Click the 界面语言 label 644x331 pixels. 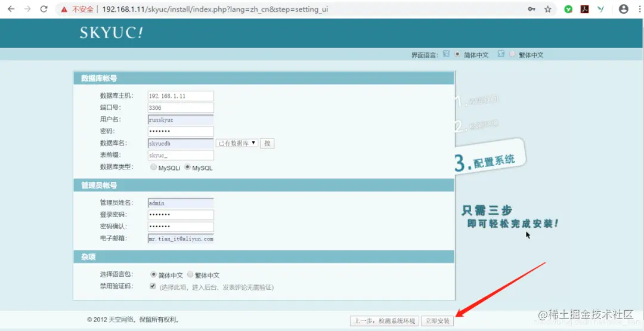(x=425, y=55)
